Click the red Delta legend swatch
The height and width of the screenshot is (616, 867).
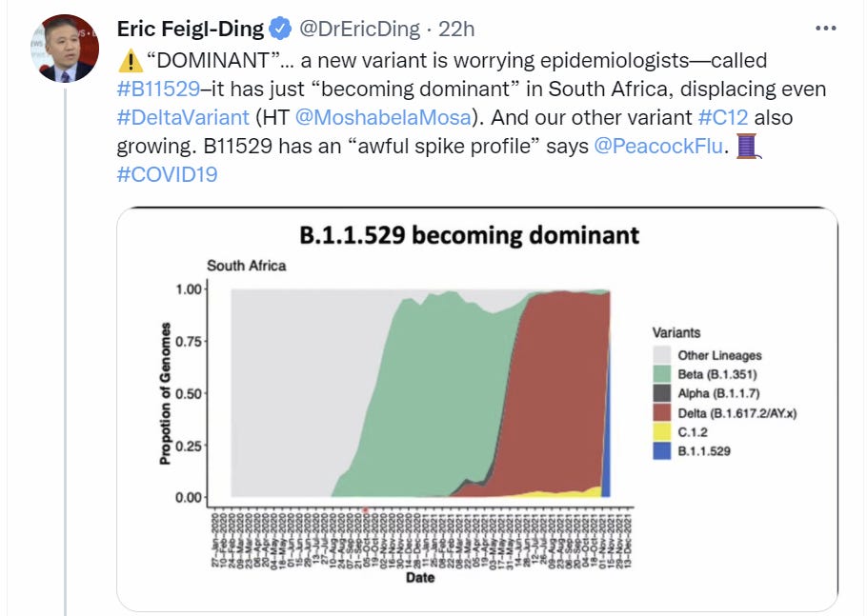tap(661, 413)
